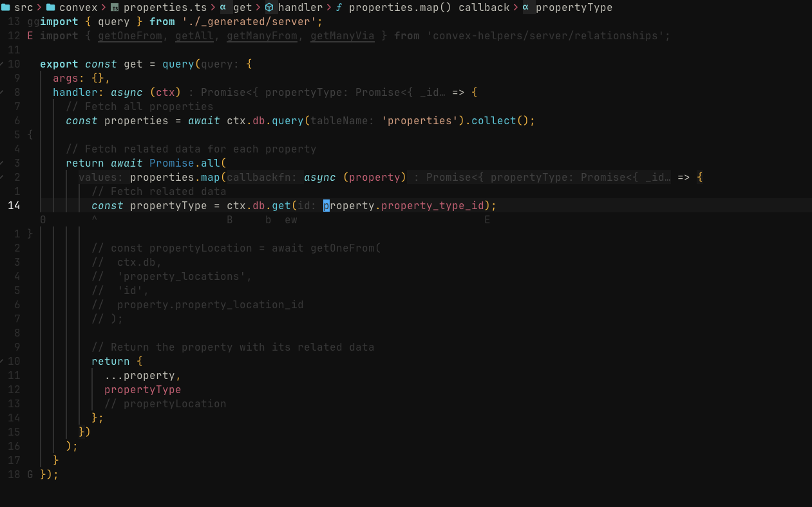The height and width of the screenshot is (507, 812).
Task: Click the current line number 14 (cursor line)
Action: pos(14,206)
